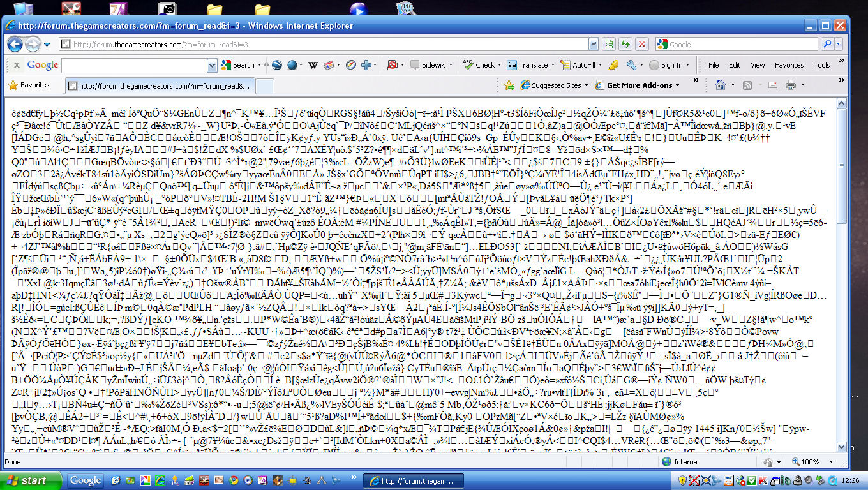The image size is (868, 490).
Task: Click the Forward navigation arrow
Action: pyautogui.click(x=32, y=45)
